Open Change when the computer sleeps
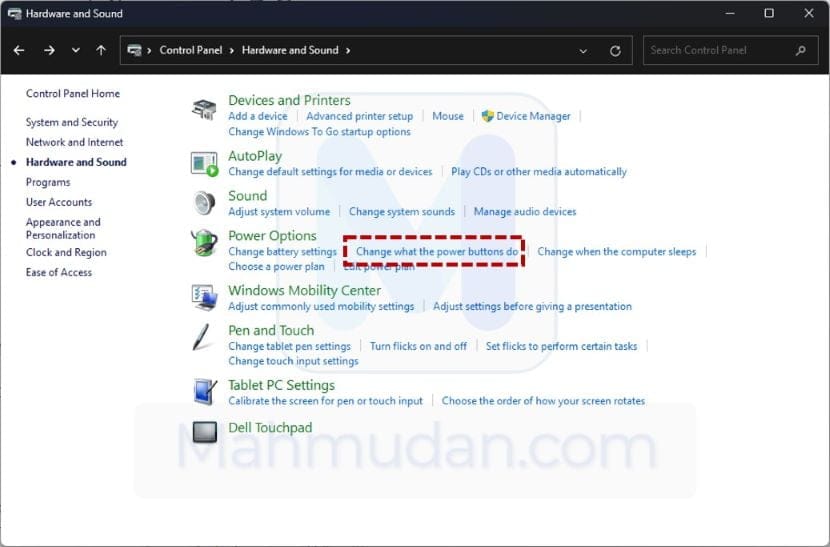Image resolution: width=830 pixels, height=547 pixels. coord(616,252)
